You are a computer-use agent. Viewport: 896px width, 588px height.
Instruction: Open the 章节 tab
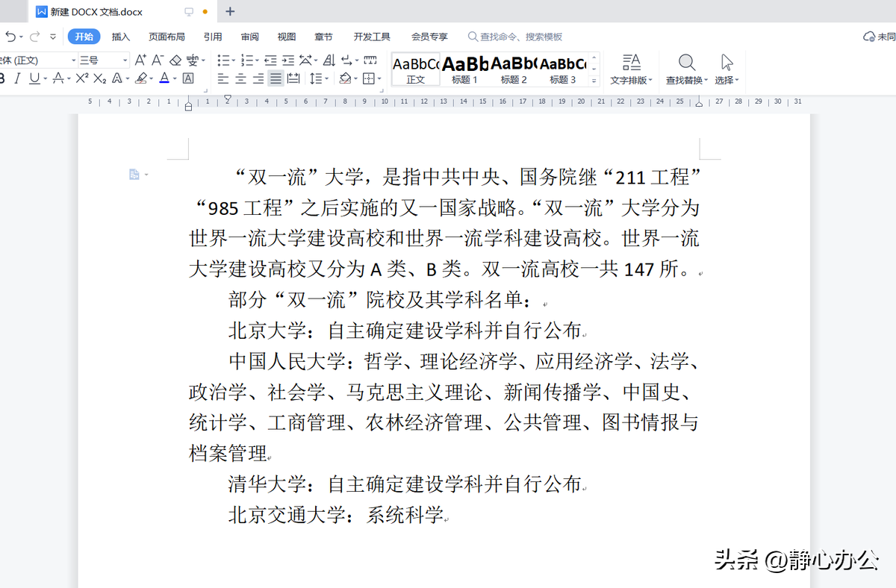323,37
